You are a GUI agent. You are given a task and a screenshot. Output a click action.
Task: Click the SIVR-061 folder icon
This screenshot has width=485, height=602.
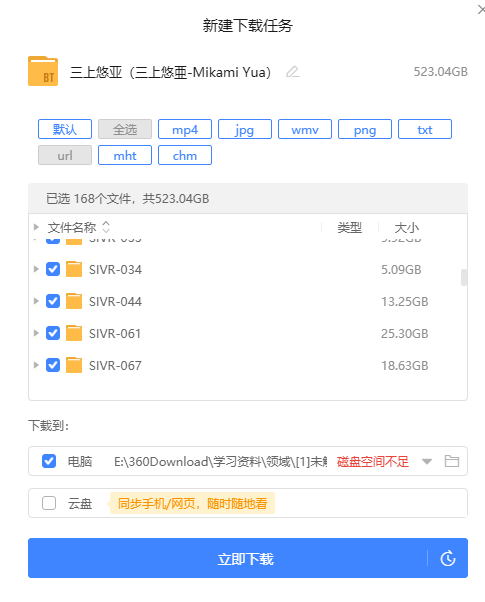(x=74, y=333)
